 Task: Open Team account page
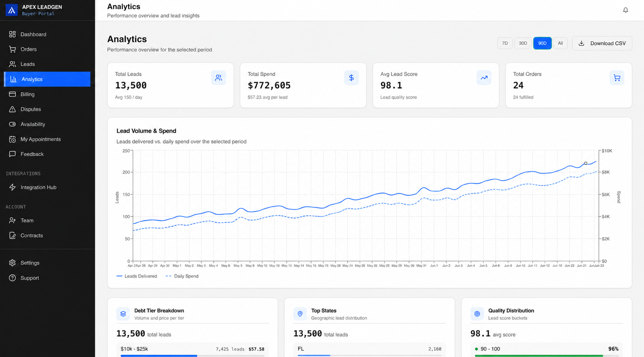[x=47, y=221]
